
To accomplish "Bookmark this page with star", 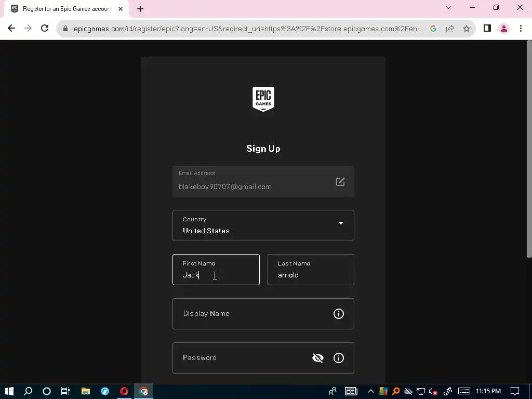I will 467,29.
